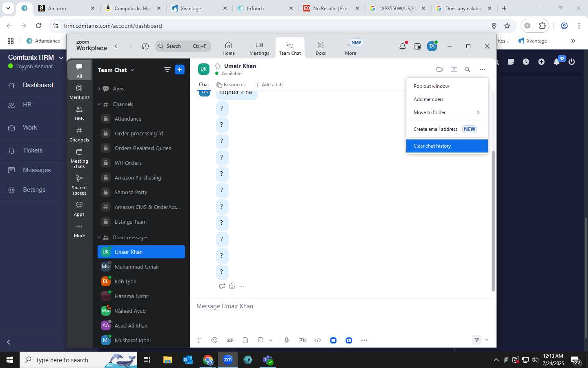
Task: Open Comtanix HRM dropdown chevron
Action: click(61, 58)
